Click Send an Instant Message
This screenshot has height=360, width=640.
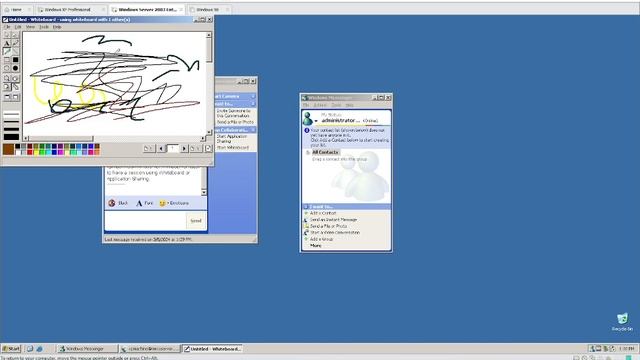[x=333, y=220]
